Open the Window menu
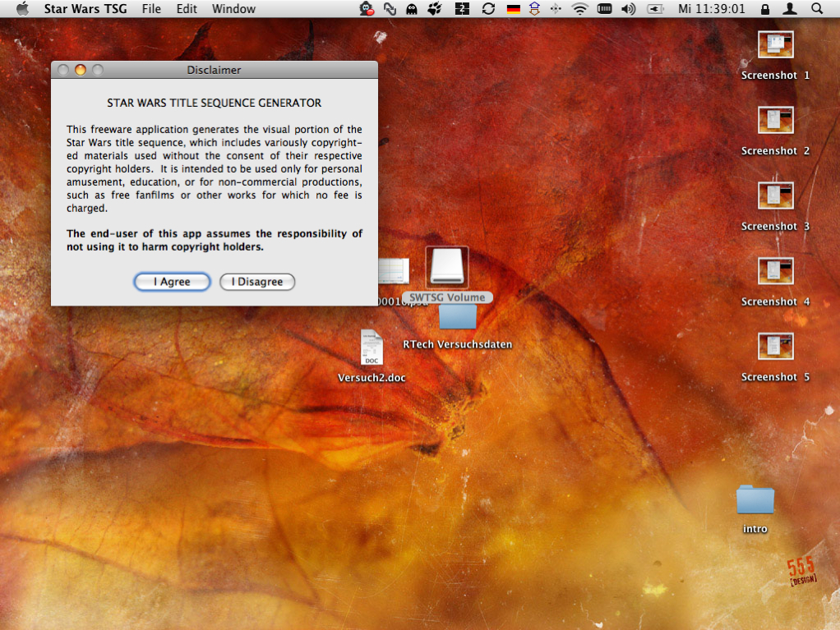 pyautogui.click(x=233, y=8)
